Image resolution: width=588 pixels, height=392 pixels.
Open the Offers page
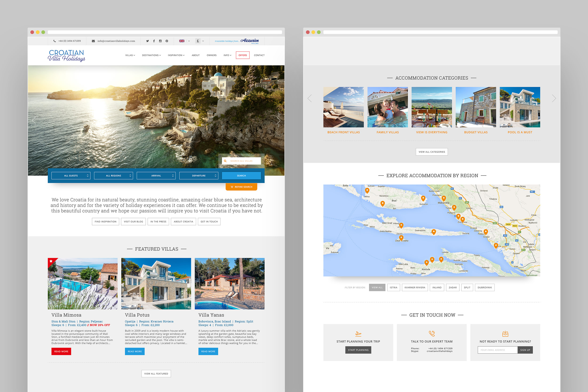click(243, 55)
